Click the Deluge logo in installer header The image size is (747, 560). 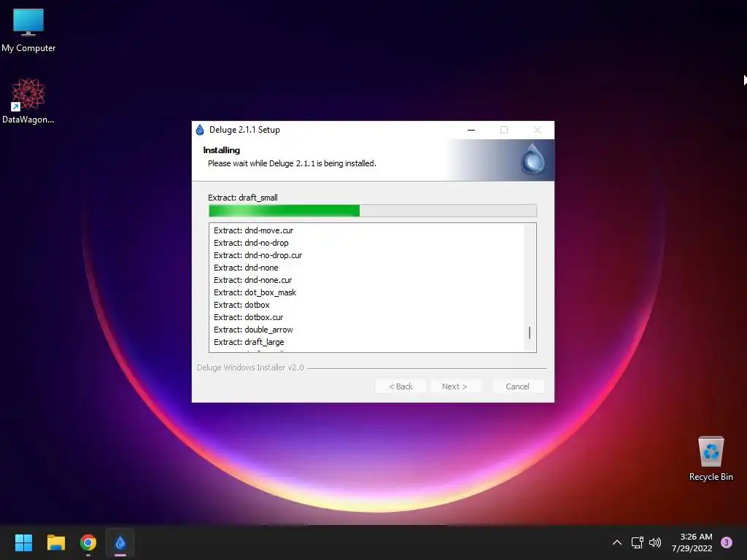point(532,159)
